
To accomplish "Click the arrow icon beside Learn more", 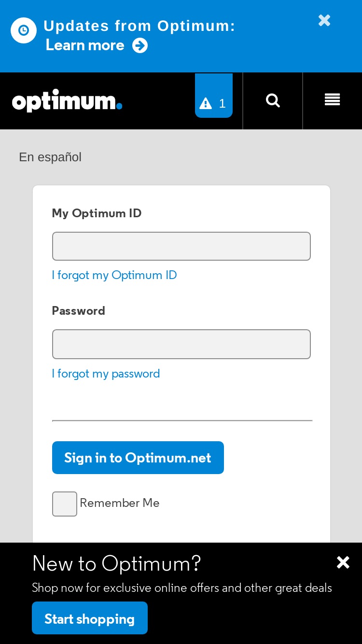I will point(140,46).
